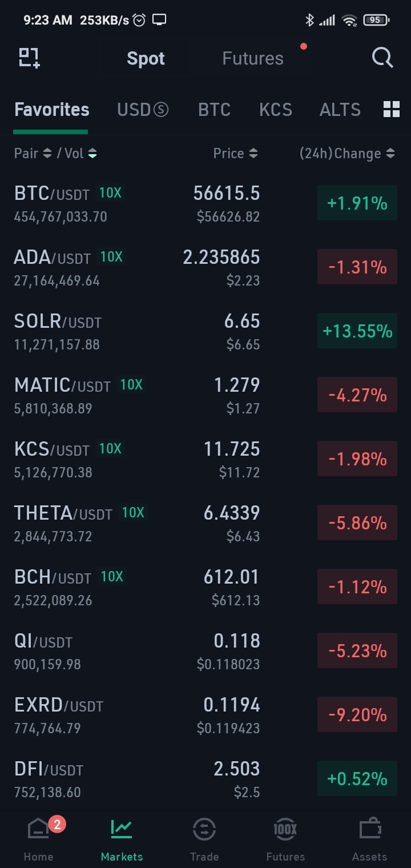Sort by 24h Change column

(x=347, y=153)
